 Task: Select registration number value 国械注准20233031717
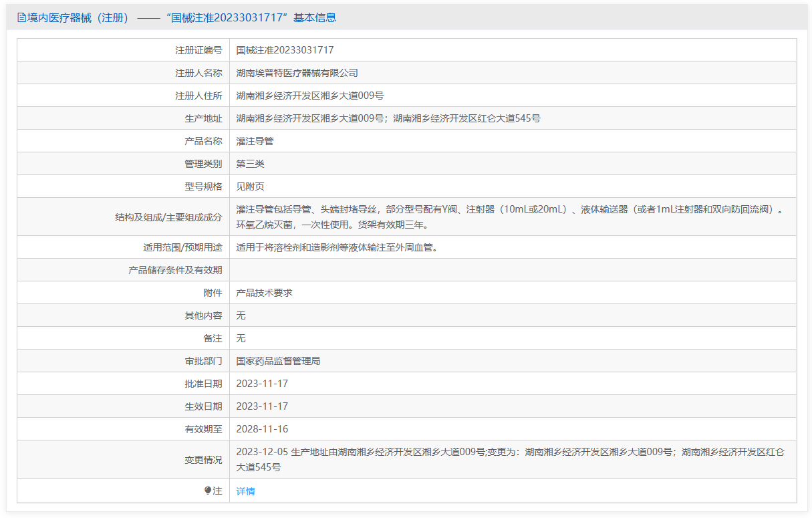285,50
